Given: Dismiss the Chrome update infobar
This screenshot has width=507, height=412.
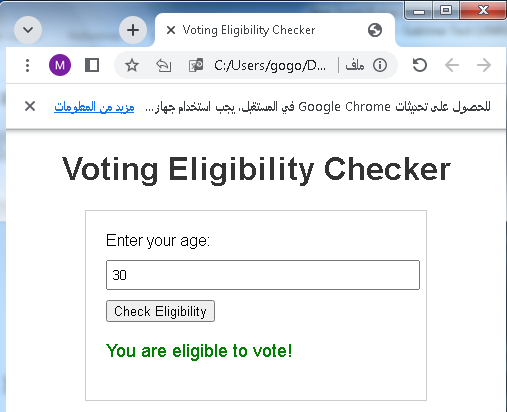Looking at the screenshot, I should coord(30,107).
